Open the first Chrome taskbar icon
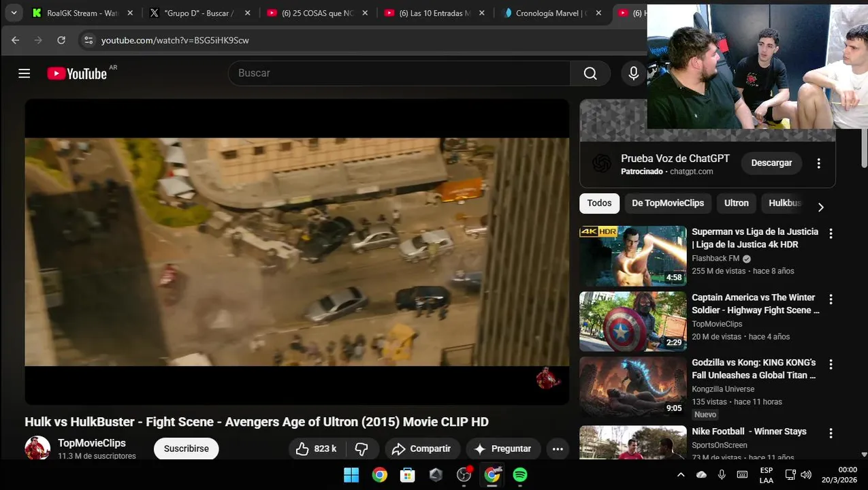 pos(380,475)
